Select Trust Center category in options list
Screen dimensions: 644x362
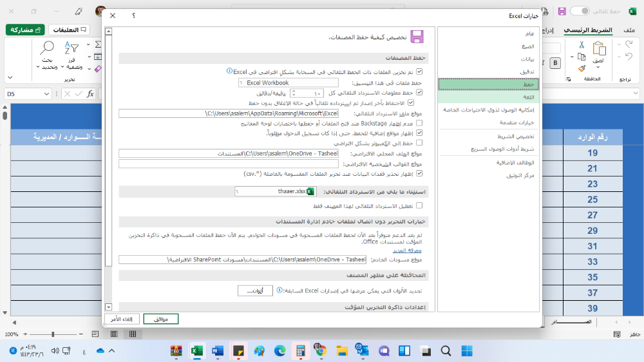[x=488, y=175]
